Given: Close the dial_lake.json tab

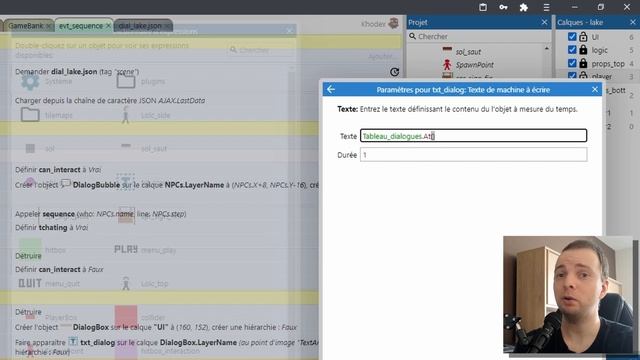Looking at the screenshot, I should click(167, 26).
